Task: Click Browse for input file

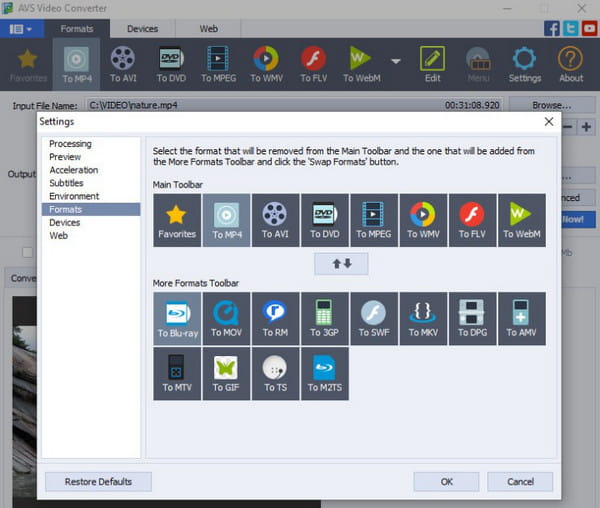Action: point(552,105)
